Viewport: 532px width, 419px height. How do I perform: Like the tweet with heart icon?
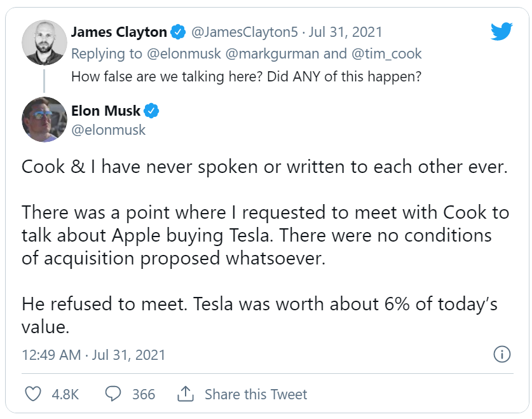[x=32, y=394]
